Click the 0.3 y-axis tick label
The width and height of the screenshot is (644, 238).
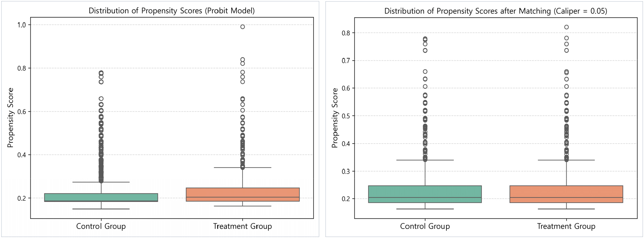[345, 171]
